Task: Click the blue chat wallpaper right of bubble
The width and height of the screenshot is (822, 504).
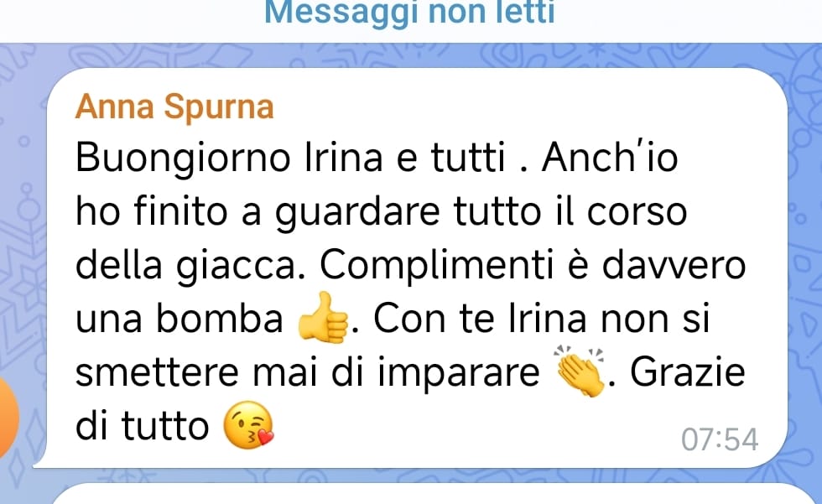Action: coord(804,262)
